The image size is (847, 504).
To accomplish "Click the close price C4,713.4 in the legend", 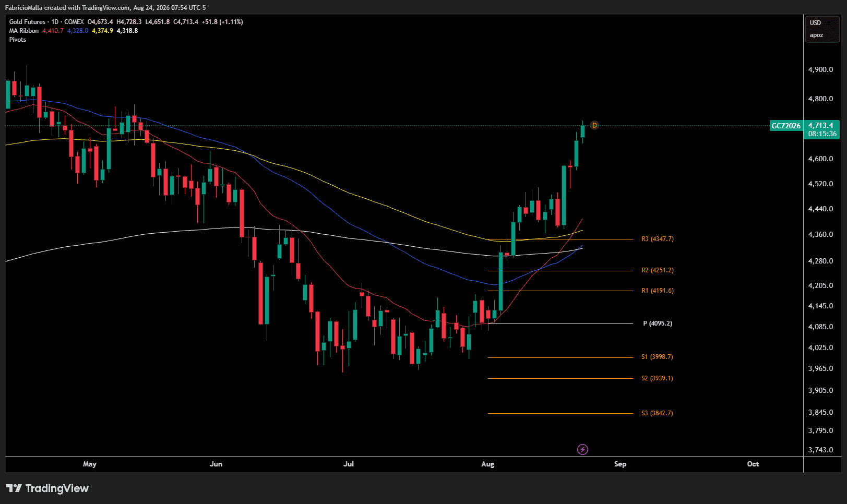I will tap(186, 22).
